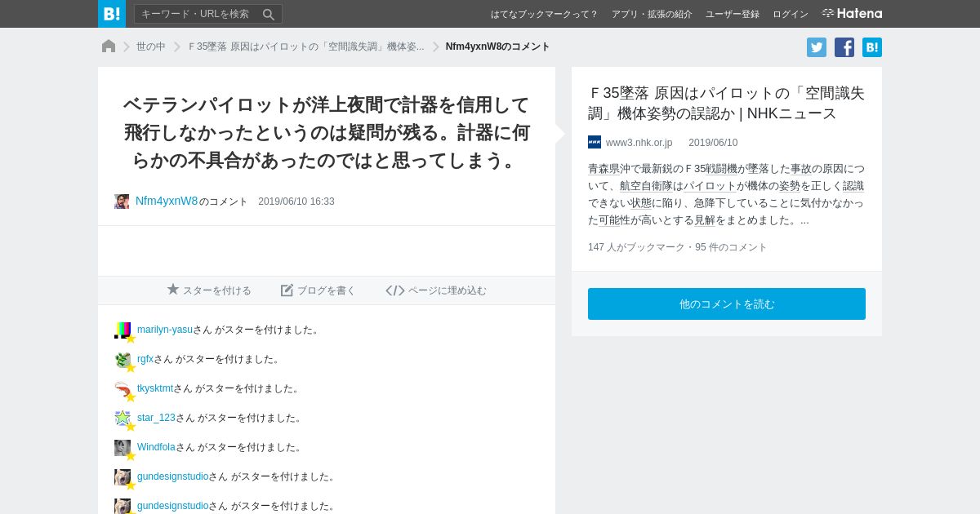
Task: Open 航空自衛隊 keyword link
Action: click(x=646, y=186)
